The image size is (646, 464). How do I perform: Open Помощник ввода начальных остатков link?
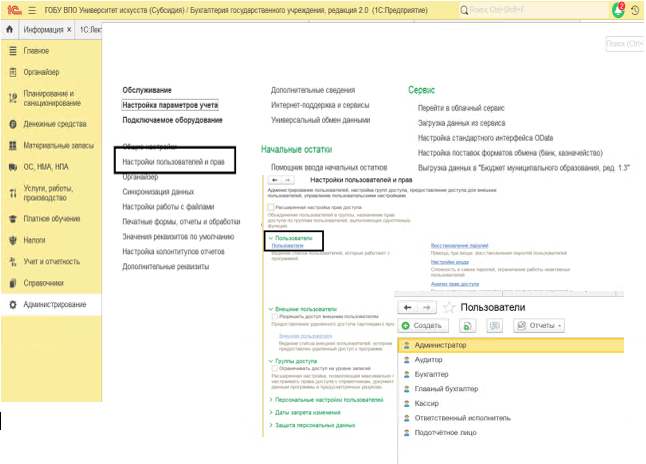(x=329, y=167)
